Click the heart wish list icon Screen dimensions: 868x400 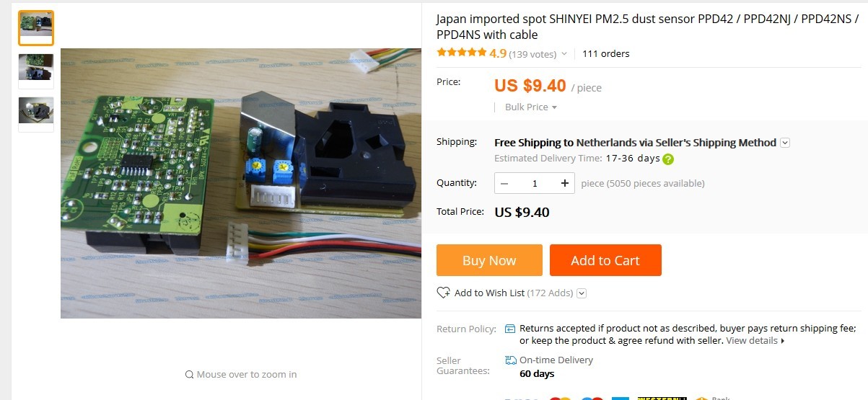(x=443, y=293)
